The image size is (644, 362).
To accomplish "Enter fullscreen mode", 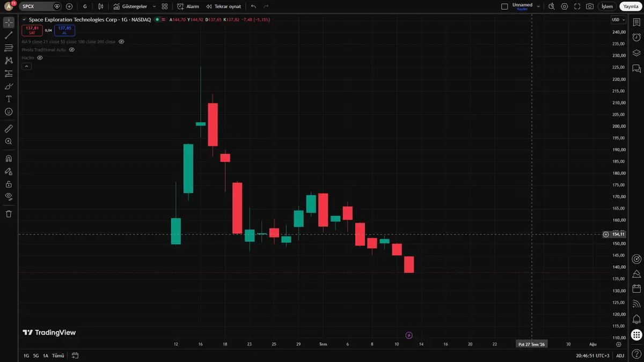I will pos(577,6).
